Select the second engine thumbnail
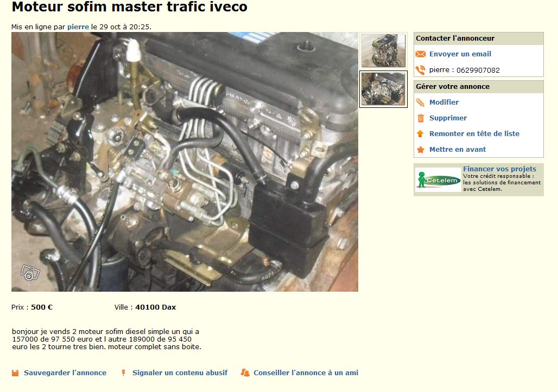The image size is (558, 392). click(x=383, y=89)
